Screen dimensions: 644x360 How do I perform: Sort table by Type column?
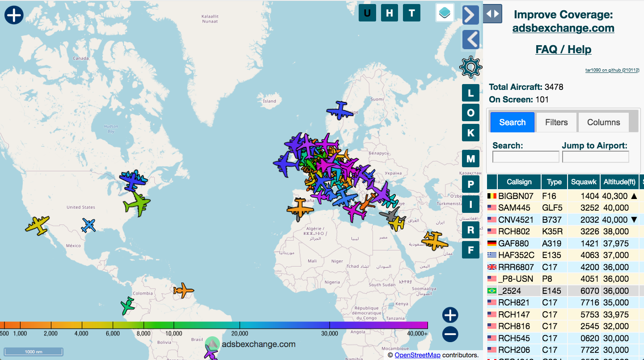click(554, 182)
